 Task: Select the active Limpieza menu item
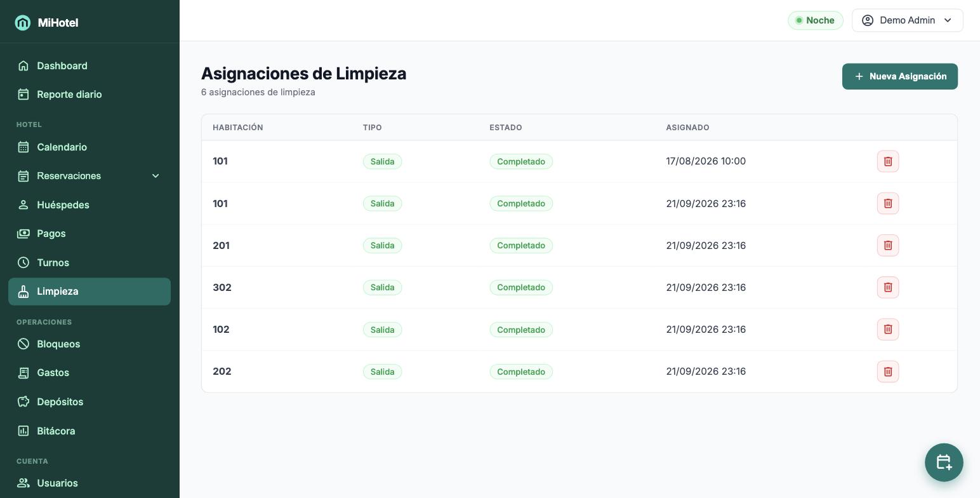click(89, 292)
